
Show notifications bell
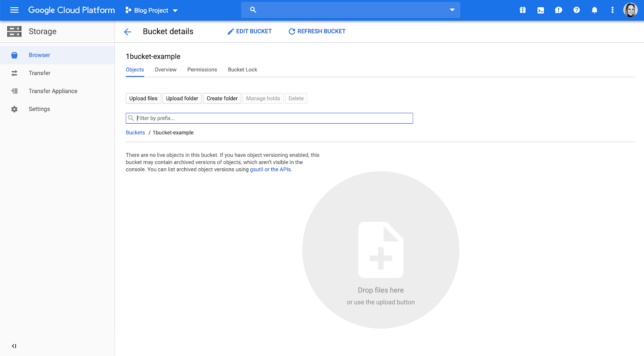click(594, 10)
